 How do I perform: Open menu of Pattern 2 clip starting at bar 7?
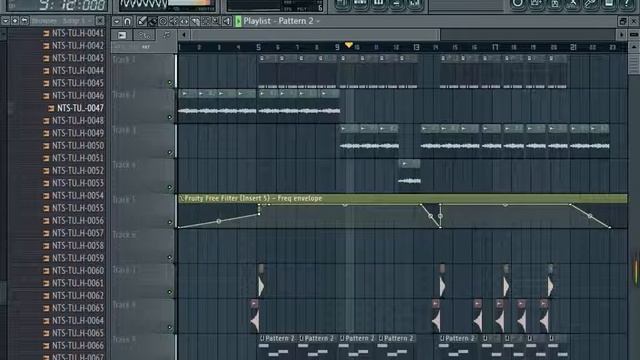pos(302,338)
